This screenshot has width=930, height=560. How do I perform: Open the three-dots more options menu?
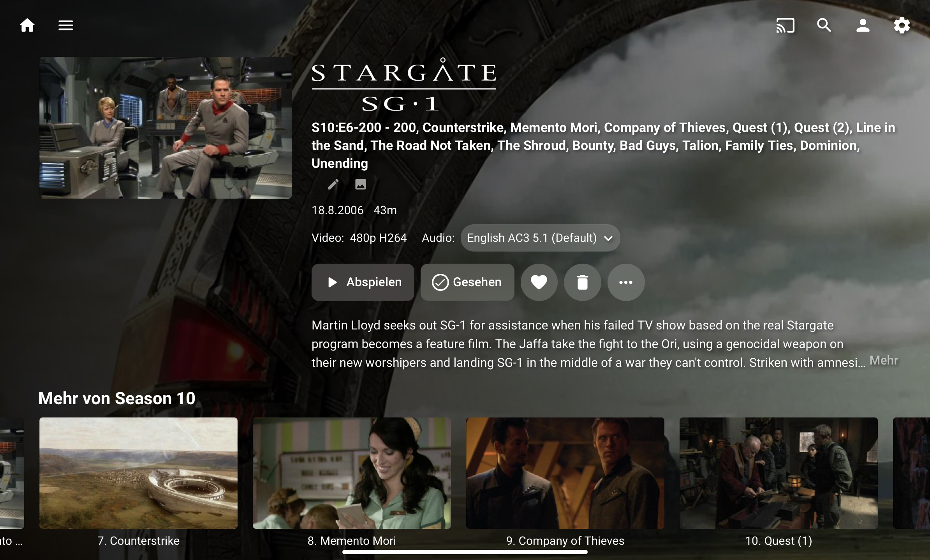(626, 282)
